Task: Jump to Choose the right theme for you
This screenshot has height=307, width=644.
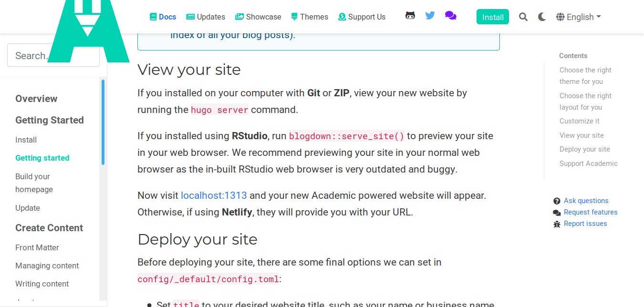Action: coord(585,76)
